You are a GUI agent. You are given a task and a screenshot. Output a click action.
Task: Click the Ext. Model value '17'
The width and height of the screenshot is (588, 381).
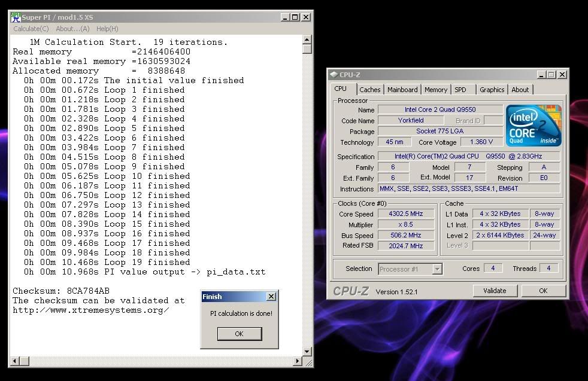tap(469, 178)
